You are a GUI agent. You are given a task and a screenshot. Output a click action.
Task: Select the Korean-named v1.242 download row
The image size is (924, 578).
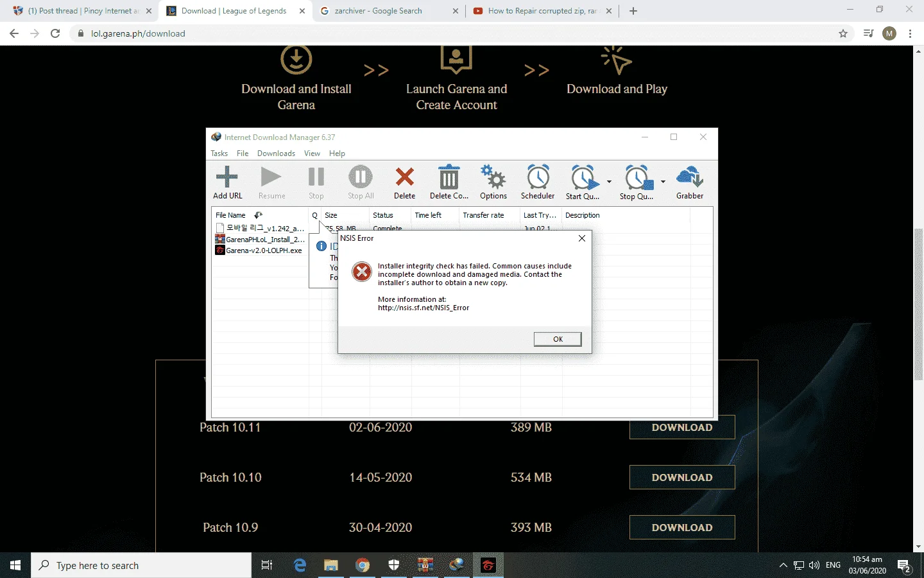tap(260, 228)
